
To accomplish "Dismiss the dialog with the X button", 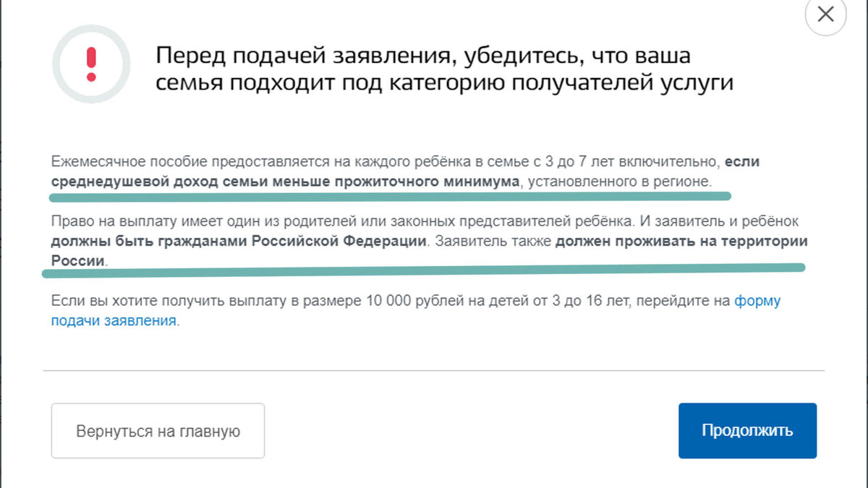I will 825,14.
